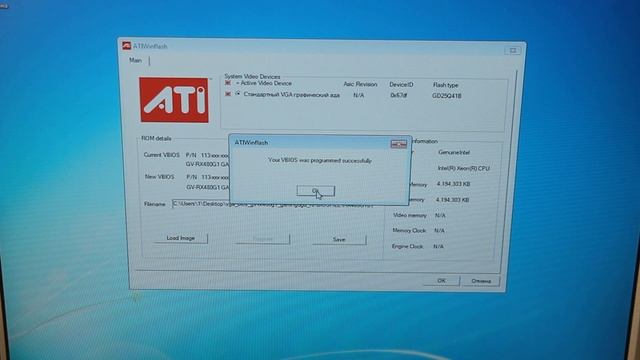
Task: Select the Main tab
Action: [136, 60]
